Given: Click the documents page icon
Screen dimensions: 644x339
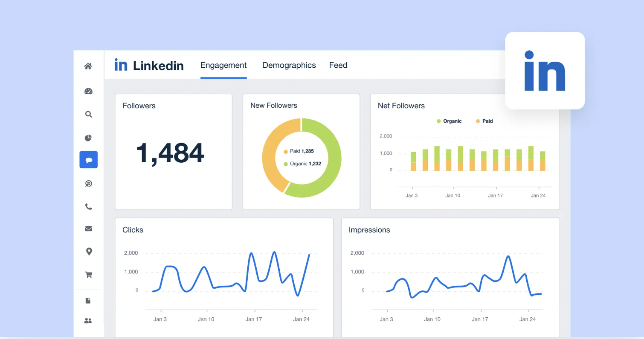Looking at the screenshot, I should coord(88,300).
